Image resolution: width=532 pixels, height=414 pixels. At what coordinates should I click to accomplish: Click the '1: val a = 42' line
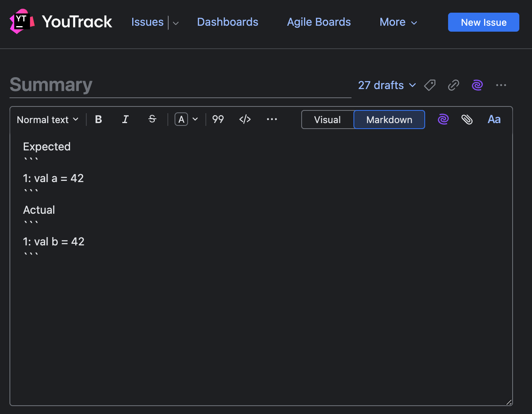pyautogui.click(x=53, y=179)
